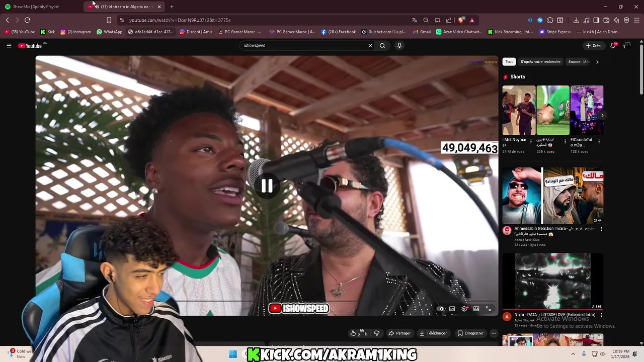Open more actions ellipsis under video
The width and height of the screenshot is (644, 362).
pyautogui.click(x=494, y=333)
